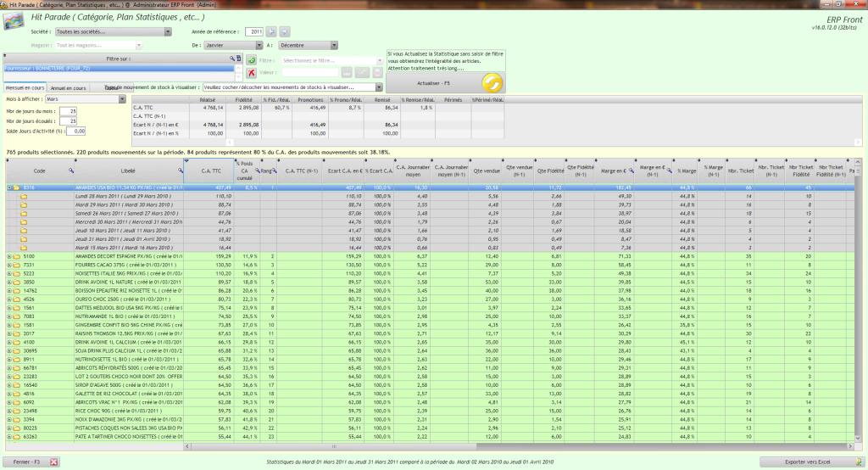
Task: Open the Société dropdown list
Action: [168, 31]
